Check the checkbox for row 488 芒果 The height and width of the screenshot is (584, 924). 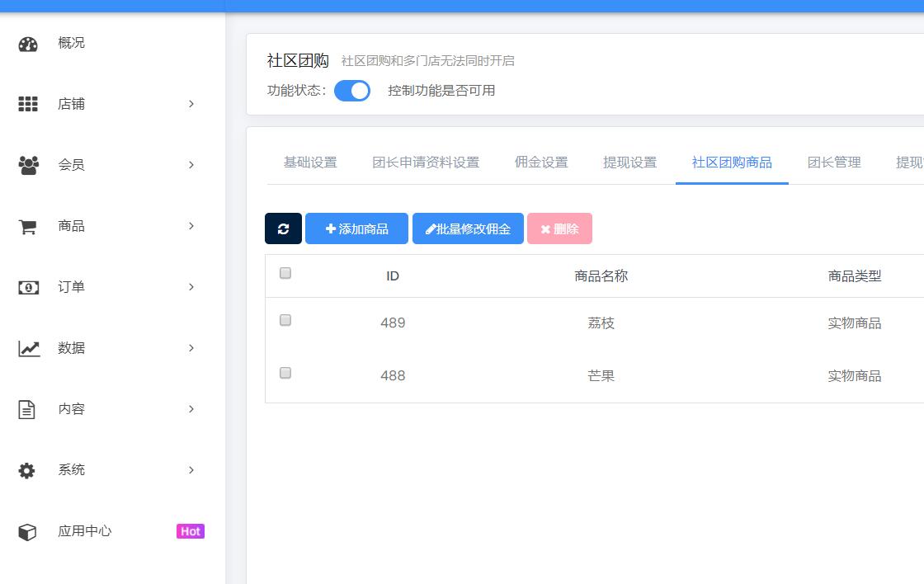pos(285,373)
